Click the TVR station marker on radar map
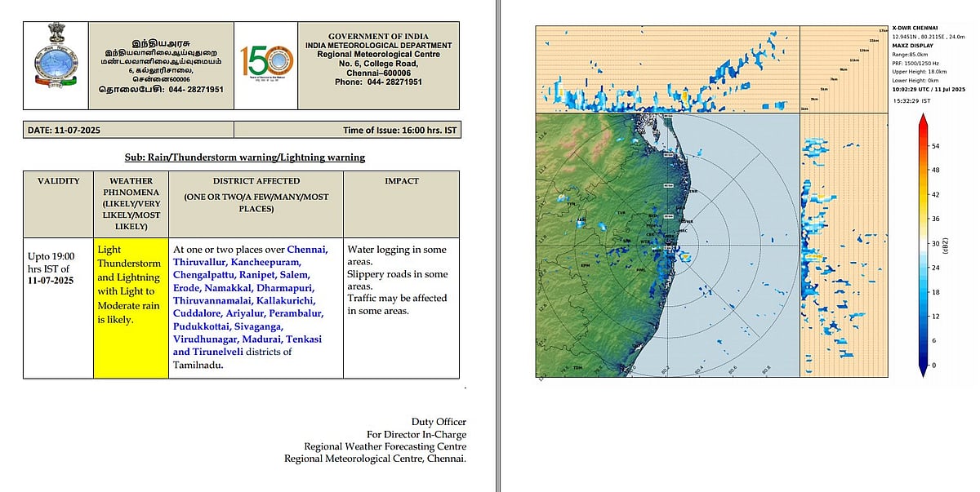 (x=621, y=211)
